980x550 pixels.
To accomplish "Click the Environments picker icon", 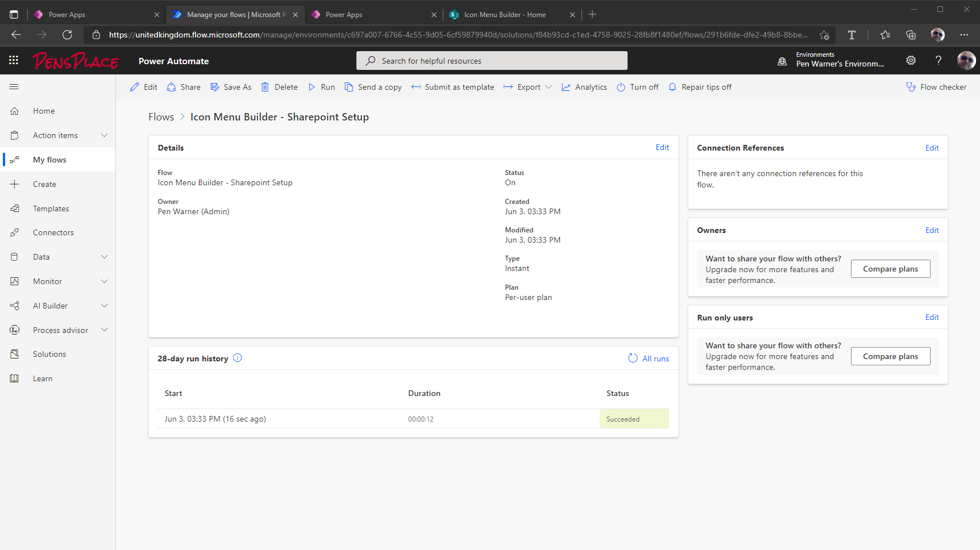I will 782,61.
